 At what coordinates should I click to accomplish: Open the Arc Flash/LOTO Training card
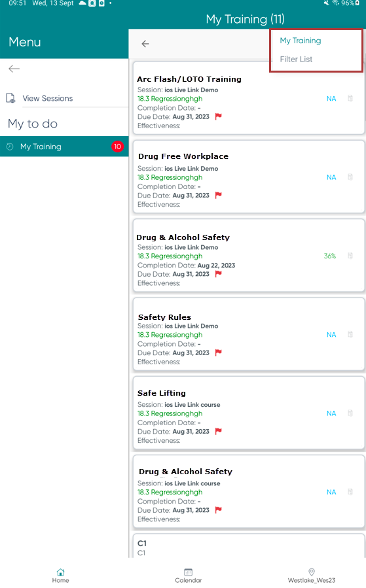[249, 98]
